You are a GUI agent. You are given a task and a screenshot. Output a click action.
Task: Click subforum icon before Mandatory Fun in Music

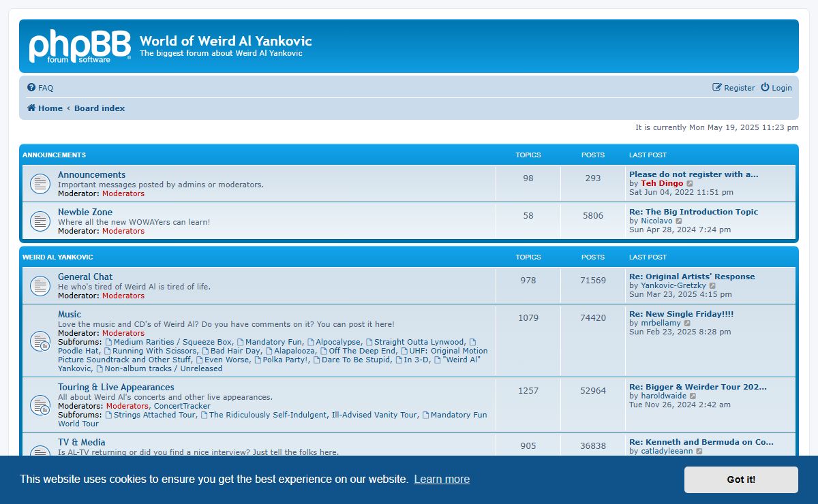pos(240,342)
